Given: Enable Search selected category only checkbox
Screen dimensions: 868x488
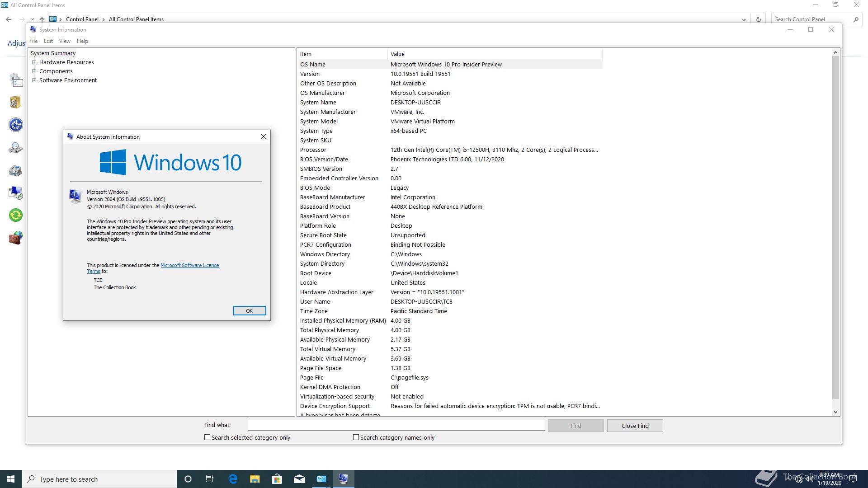Looking at the screenshot, I should (208, 437).
